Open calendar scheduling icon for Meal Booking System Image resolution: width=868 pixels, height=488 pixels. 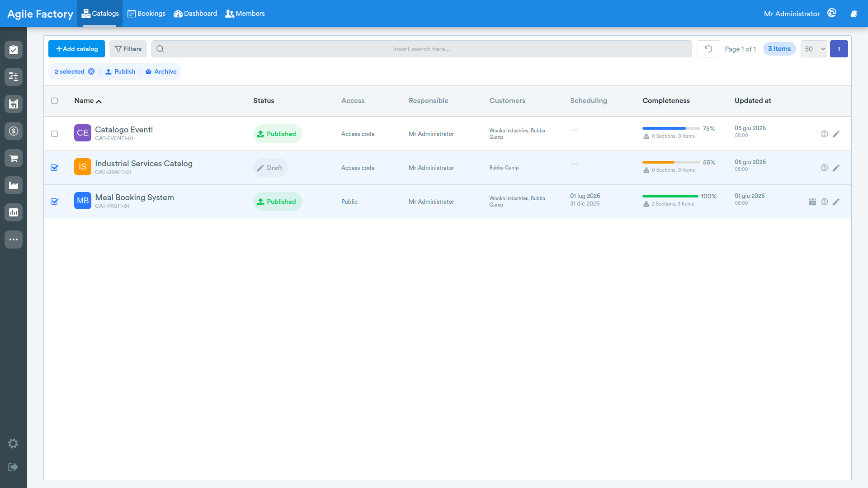pyautogui.click(x=812, y=202)
